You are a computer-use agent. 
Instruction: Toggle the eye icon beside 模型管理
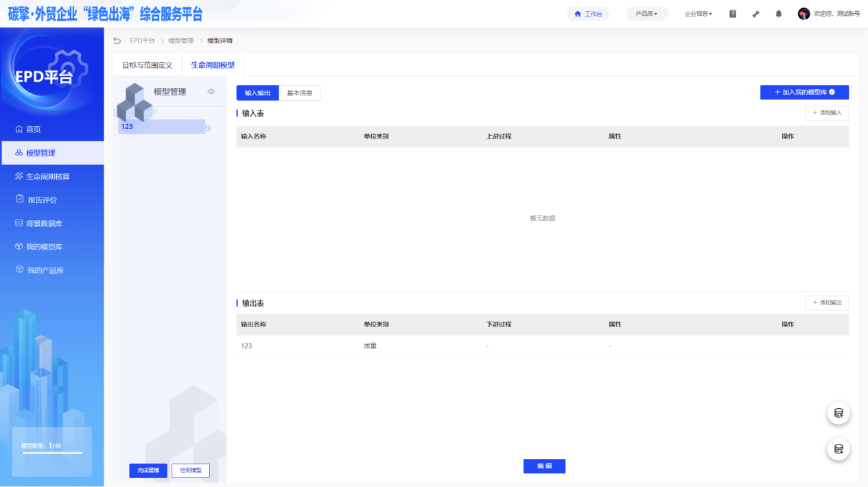[x=211, y=92]
